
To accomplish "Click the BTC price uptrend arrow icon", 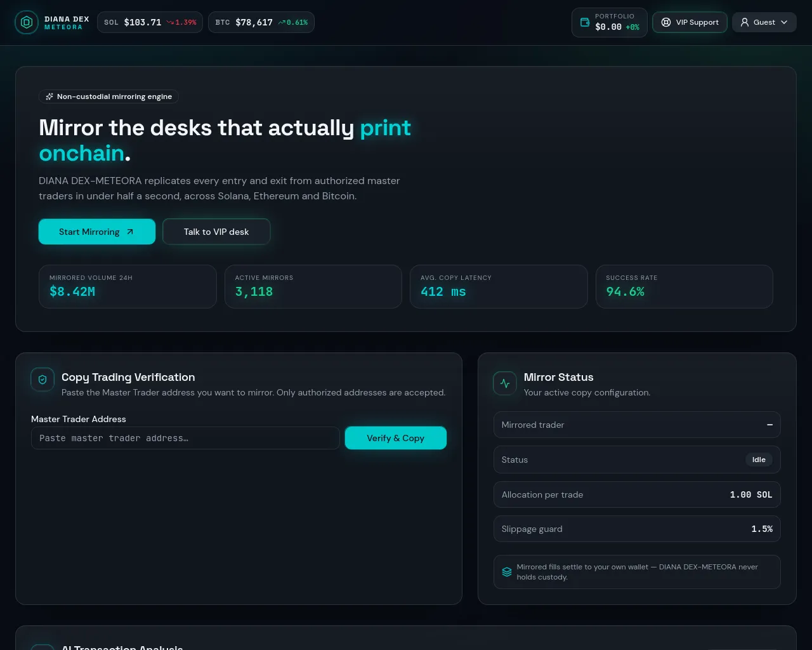I will 282,22.
